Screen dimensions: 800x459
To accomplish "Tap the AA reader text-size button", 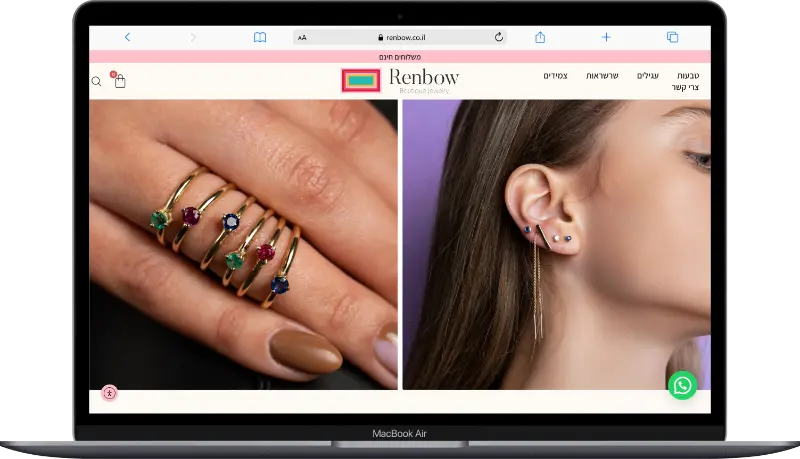I will pyautogui.click(x=302, y=37).
